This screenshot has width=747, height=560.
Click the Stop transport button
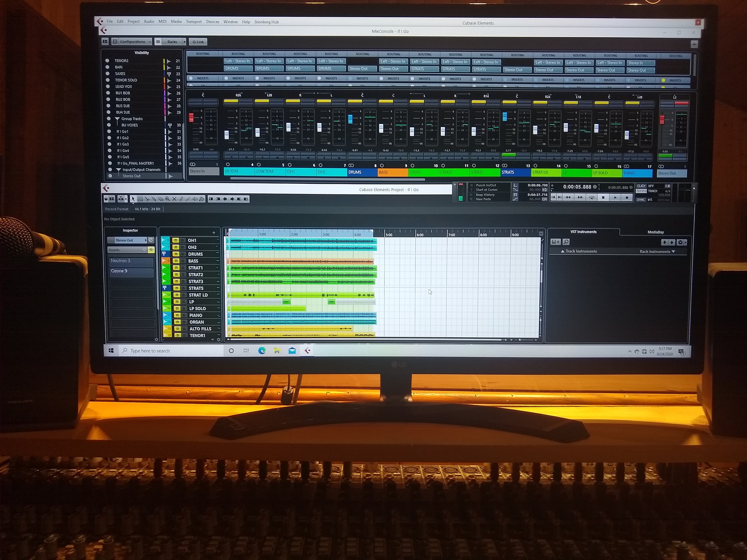coord(603,197)
